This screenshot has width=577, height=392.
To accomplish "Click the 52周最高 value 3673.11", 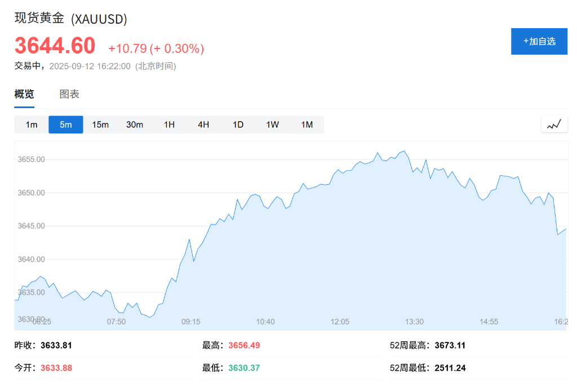I will point(450,345).
